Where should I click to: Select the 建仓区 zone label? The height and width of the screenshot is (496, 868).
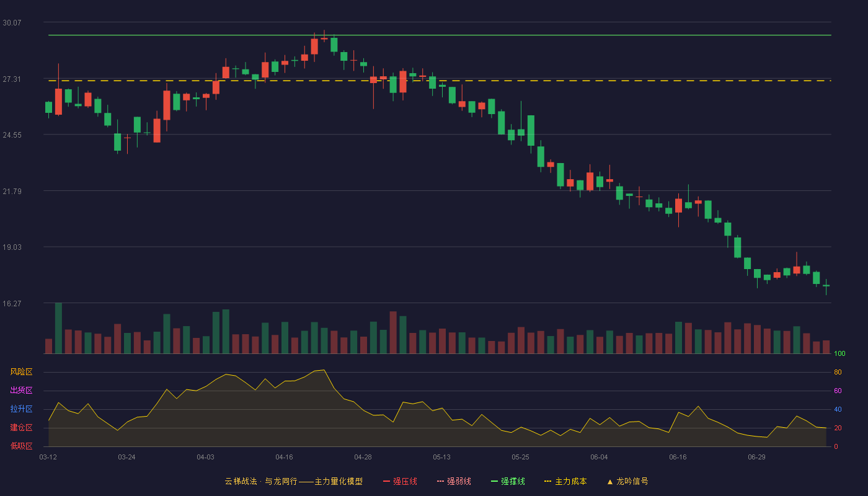pos(21,428)
